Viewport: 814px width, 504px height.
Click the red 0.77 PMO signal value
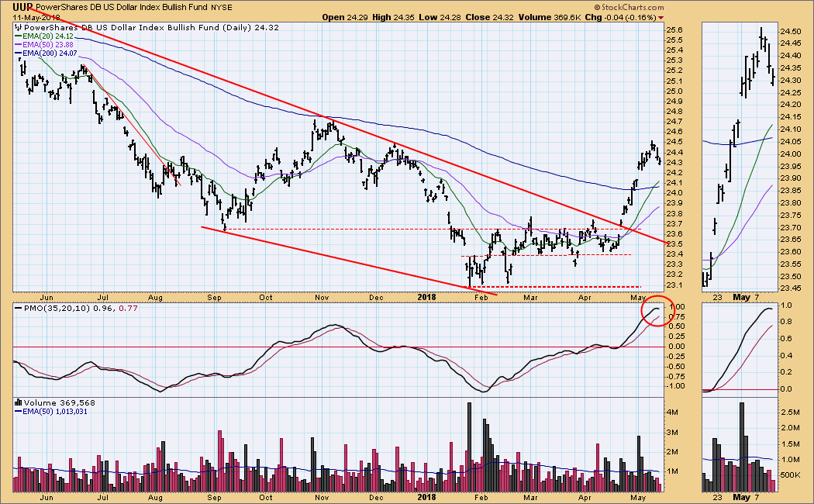coord(128,308)
